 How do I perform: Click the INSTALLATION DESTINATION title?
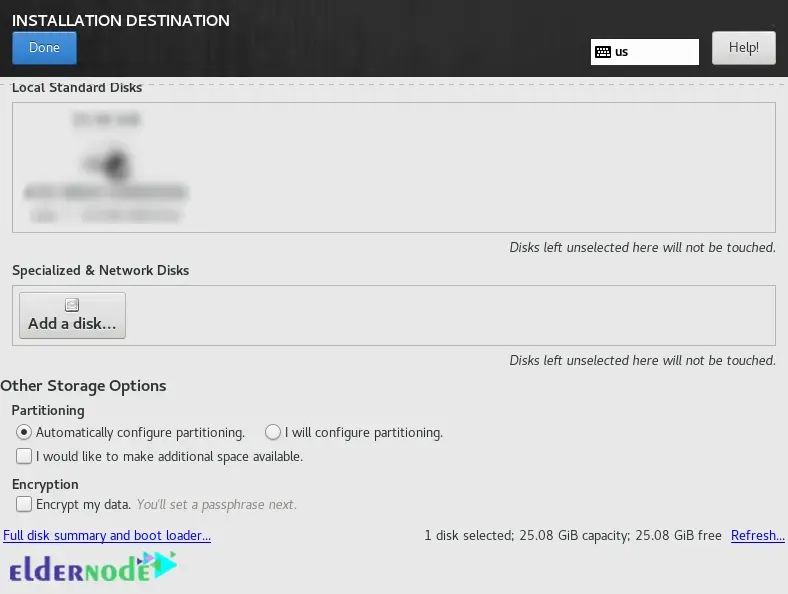click(120, 20)
